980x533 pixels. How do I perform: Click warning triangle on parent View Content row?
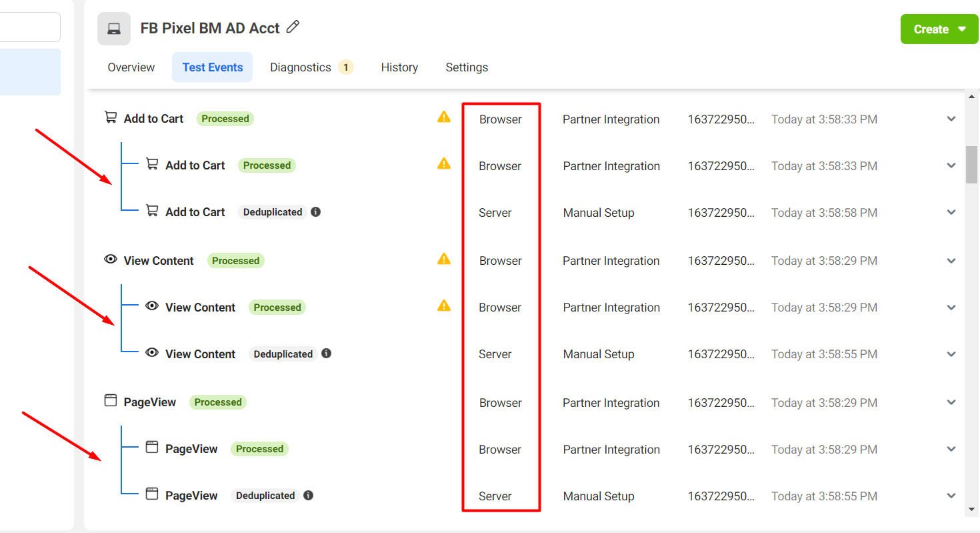coord(443,259)
